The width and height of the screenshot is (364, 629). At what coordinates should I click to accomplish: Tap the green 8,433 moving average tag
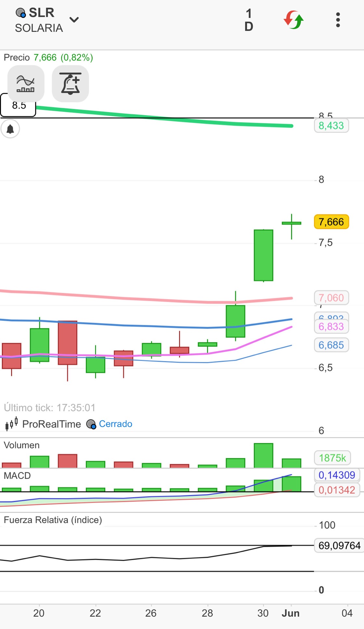[x=331, y=126]
